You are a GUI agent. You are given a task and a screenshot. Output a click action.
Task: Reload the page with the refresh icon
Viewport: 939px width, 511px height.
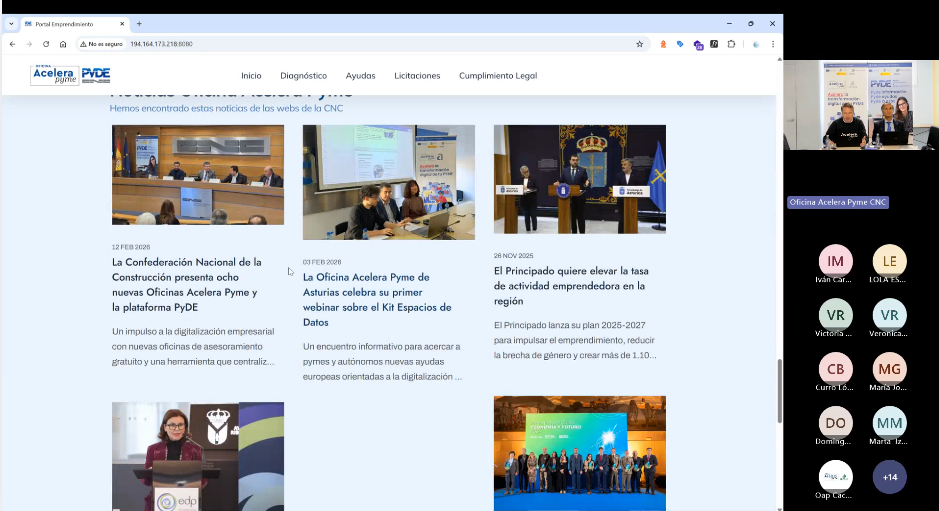click(46, 44)
